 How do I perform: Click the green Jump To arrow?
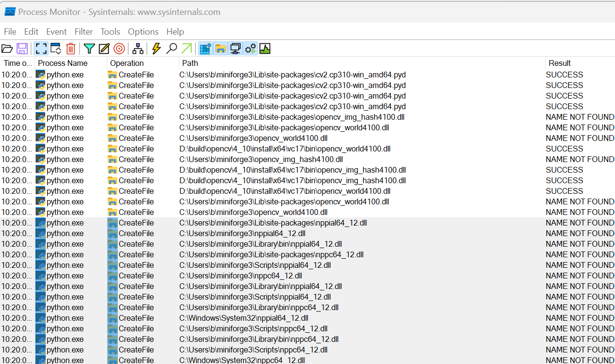pos(187,49)
